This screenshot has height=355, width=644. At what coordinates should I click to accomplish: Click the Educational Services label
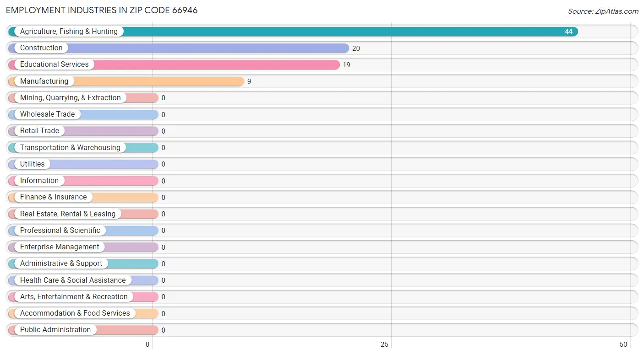tap(55, 65)
